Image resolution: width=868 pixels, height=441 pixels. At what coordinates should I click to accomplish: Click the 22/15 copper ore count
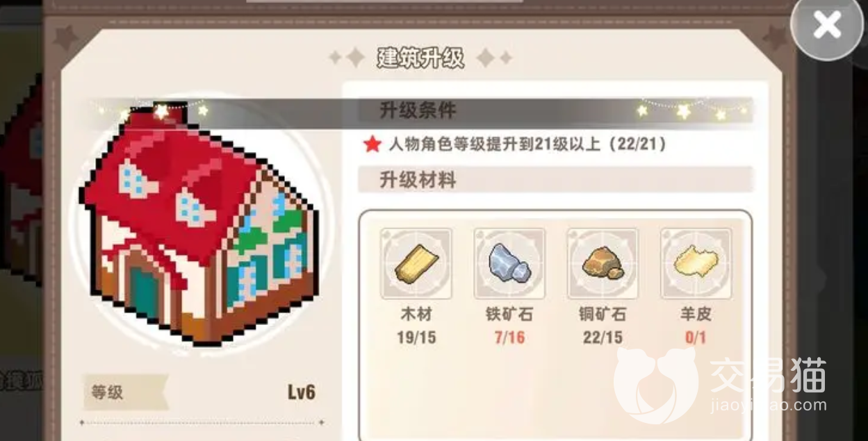[x=603, y=338]
